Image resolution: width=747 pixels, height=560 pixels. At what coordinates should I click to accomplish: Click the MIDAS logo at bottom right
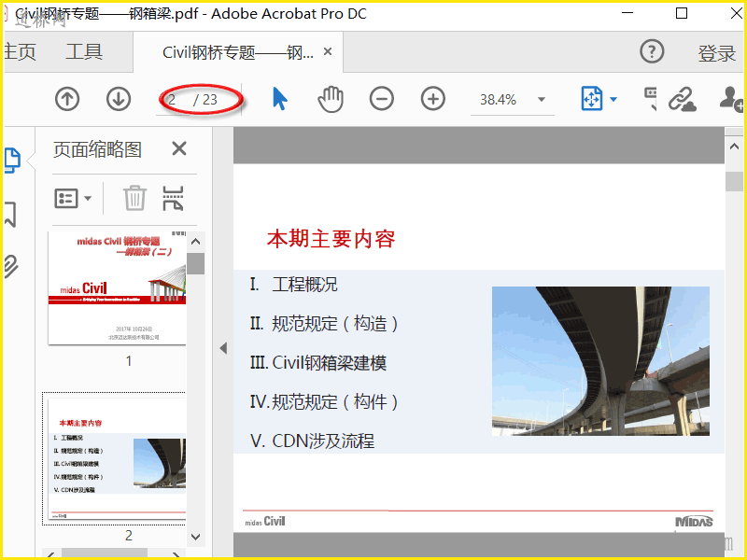click(x=694, y=522)
